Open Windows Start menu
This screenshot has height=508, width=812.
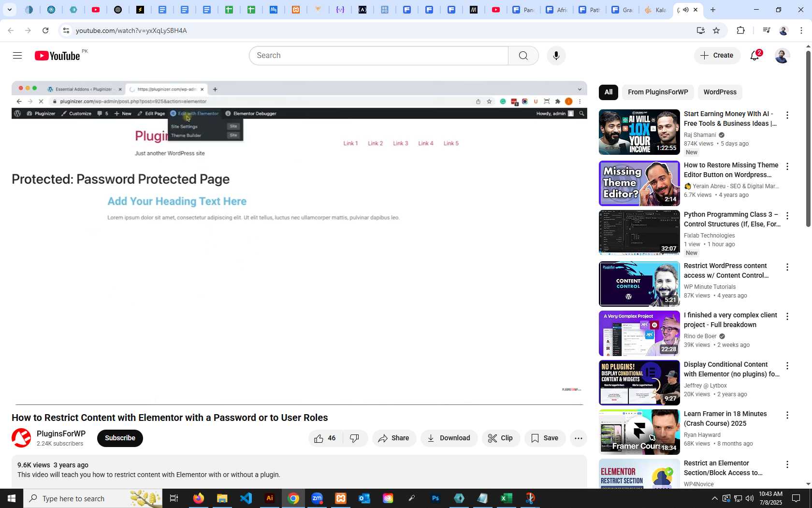coord(12,498)
